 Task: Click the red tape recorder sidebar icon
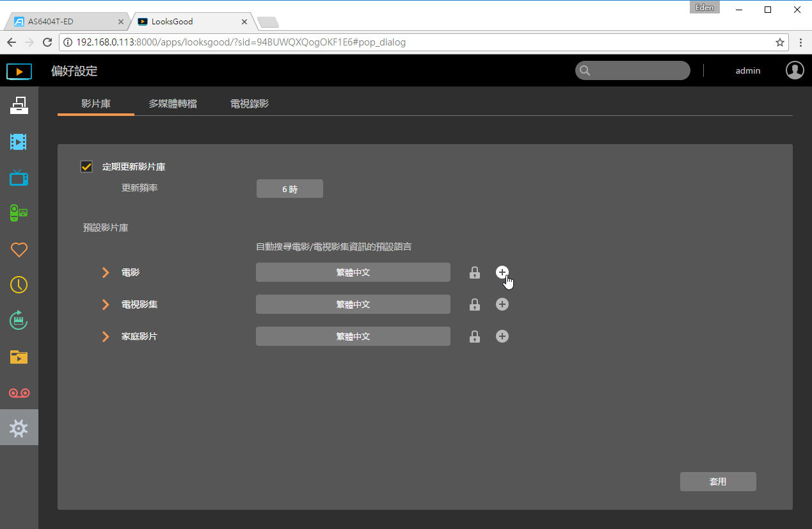point(19,393)
